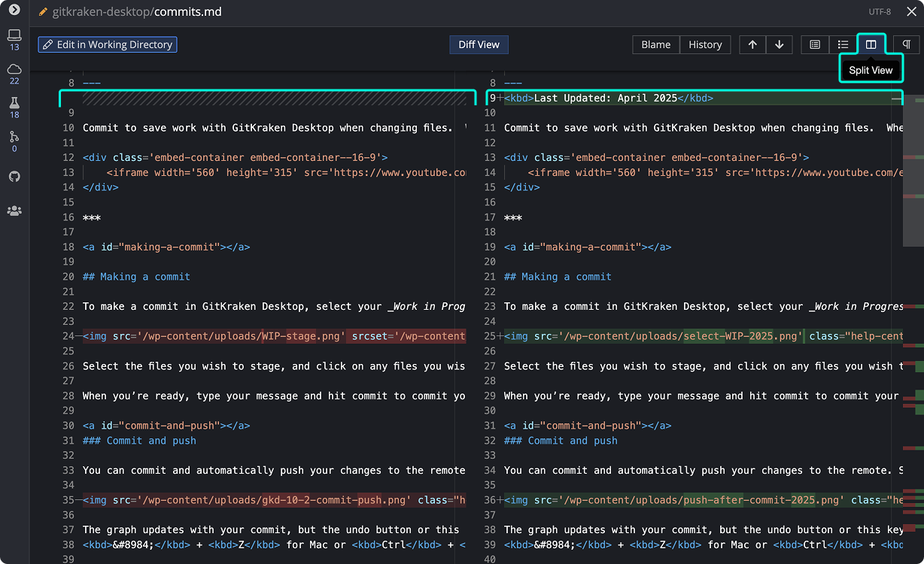Switch to Diff View
Image resolution: width=924 pixels, height=564 pixels.
479,44
